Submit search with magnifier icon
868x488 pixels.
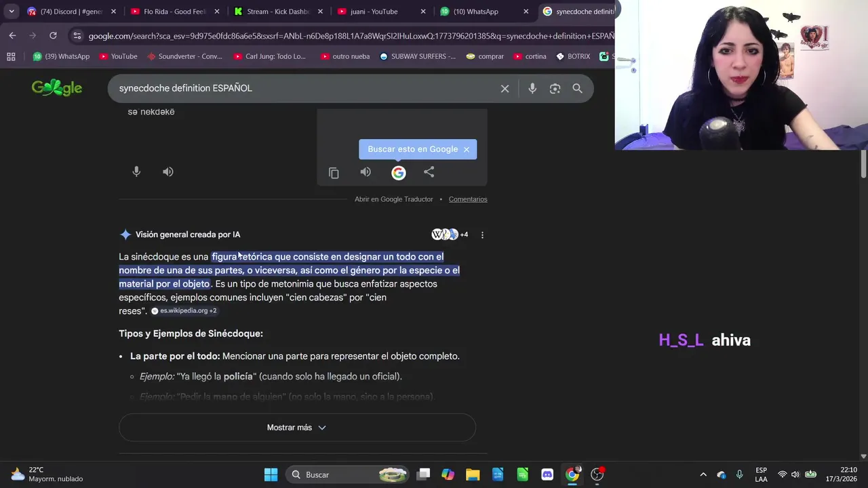point(577,88)
